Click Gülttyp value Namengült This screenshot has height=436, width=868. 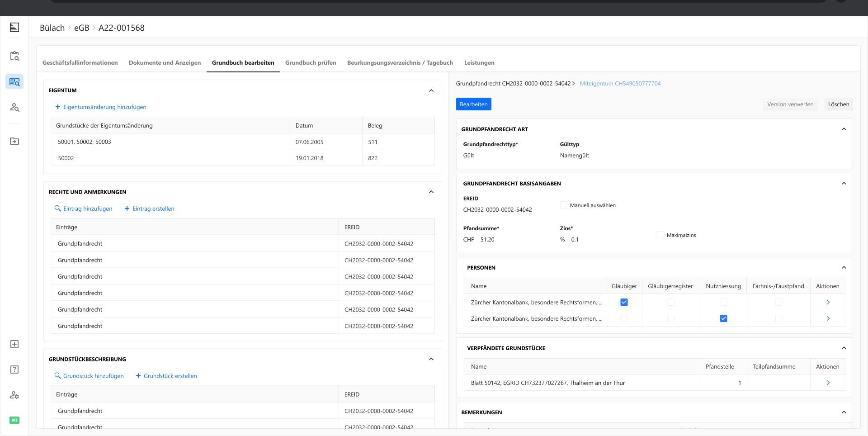click(x=574, y=155)
